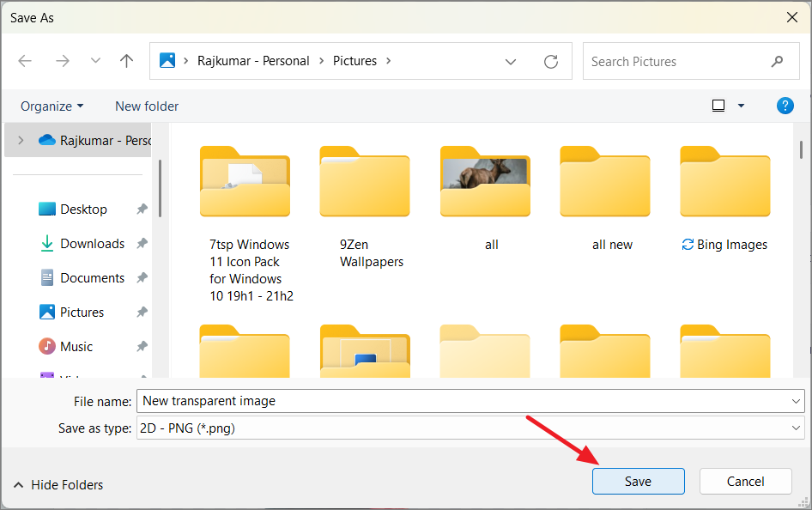Viewport: 812px width, 510px height.
Task: Click the sync status icon on Bing Images
Action: coord(688,245)
